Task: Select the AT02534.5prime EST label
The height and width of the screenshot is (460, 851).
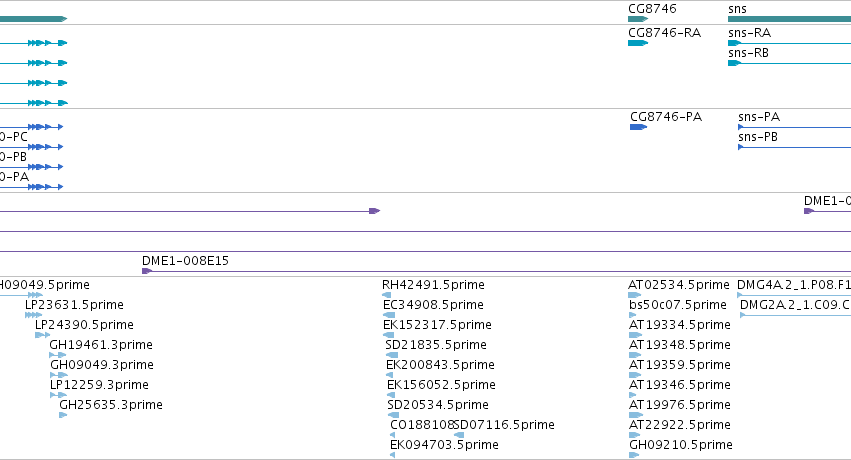Action: pyautogui.click(x=679, y=285)
